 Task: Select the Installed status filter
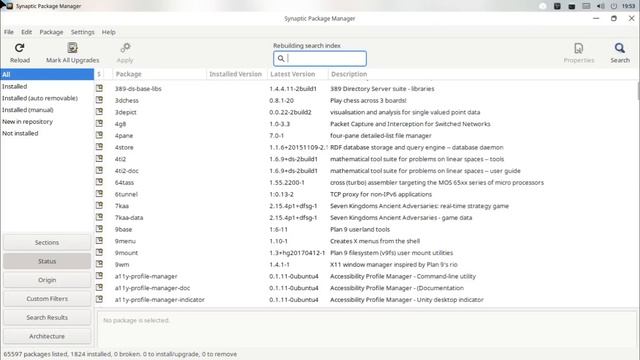pos(47,87)
